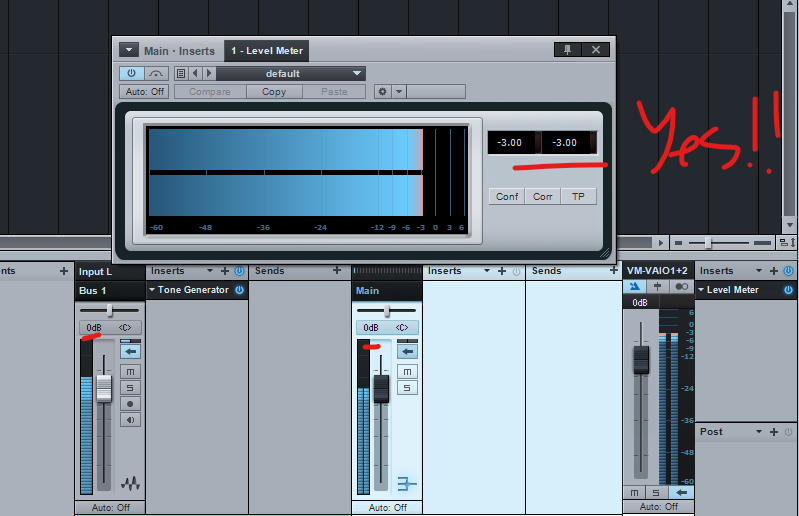Adjust the Main channel pan slider
Image resolution: width=799 pixels, height=516 pixels.
click(387, 310)
